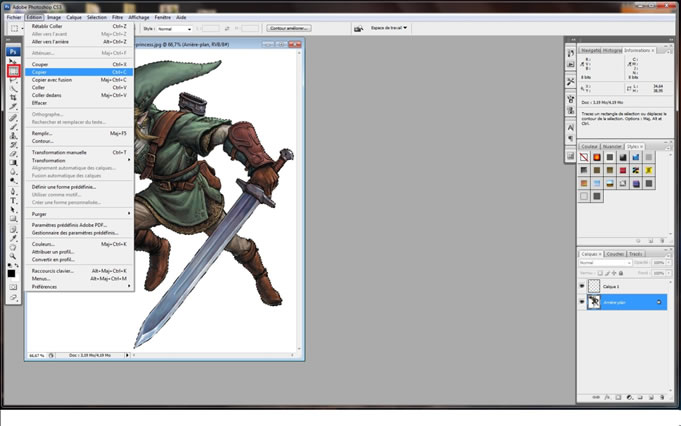Expand the Préférences submenu
The width and height of the screenshot is (681, 426).
pos(79,287)
